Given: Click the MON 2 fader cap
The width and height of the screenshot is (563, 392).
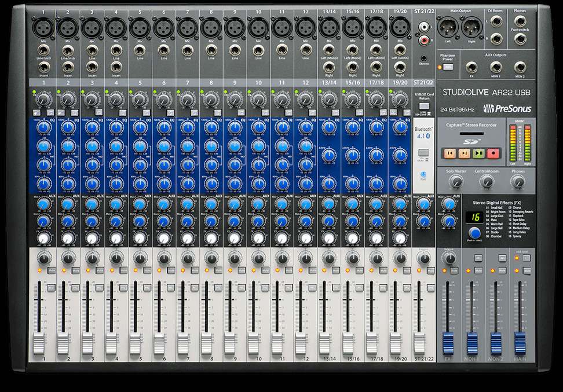Looking at the screenshot, I should (496, 343).
